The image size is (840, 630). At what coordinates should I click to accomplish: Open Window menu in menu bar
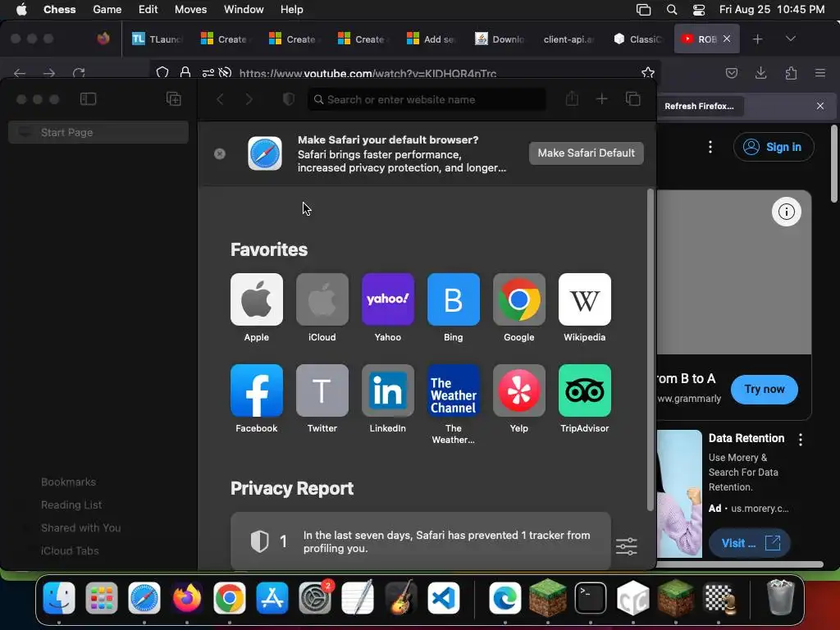point(244,10)
